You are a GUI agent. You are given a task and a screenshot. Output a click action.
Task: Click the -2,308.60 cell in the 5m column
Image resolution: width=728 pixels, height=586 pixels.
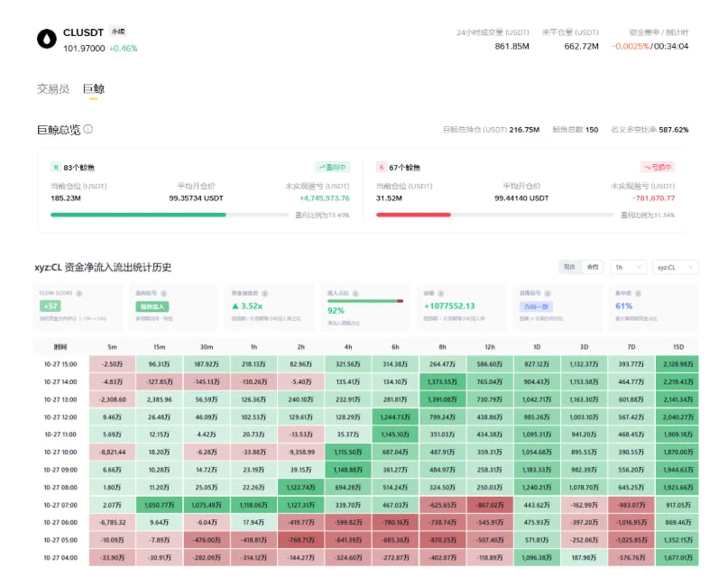click(113, 399)
